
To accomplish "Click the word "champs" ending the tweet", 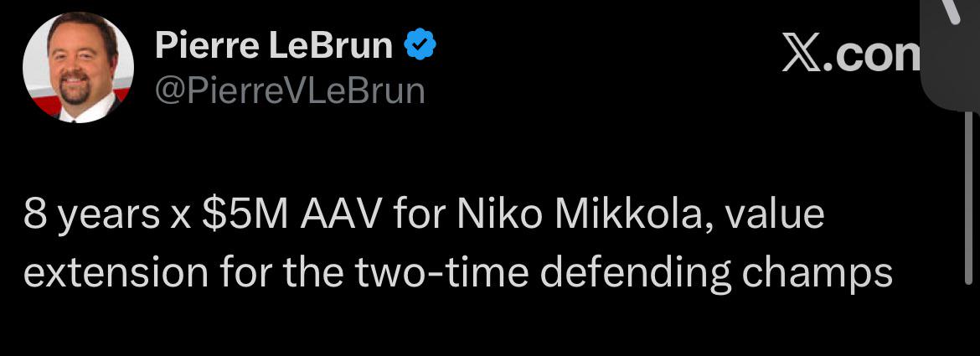I will click(x=809, y=273).
